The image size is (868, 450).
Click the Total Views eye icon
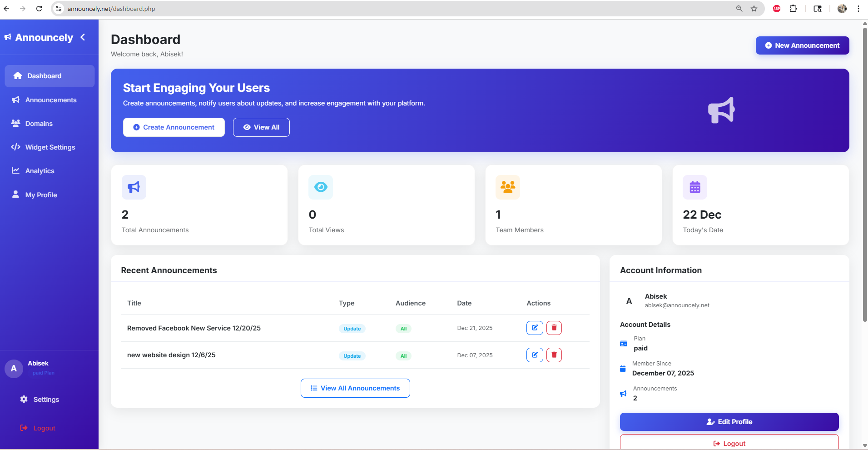point(321,187)
